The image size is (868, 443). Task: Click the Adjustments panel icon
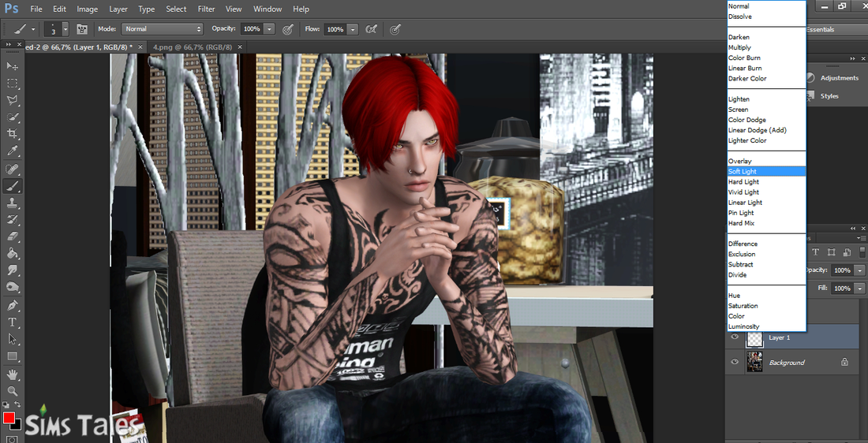pyautogui.click(x=810, y=78)
